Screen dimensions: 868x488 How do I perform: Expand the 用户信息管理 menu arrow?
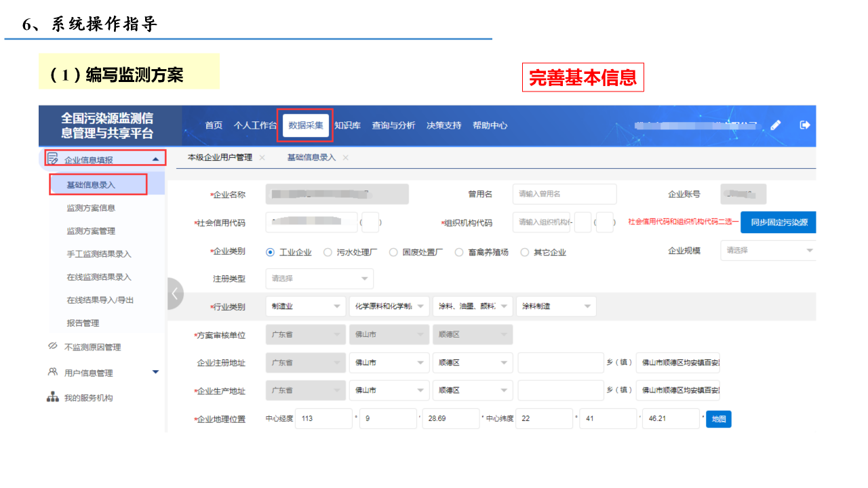[x=155, y=372]
